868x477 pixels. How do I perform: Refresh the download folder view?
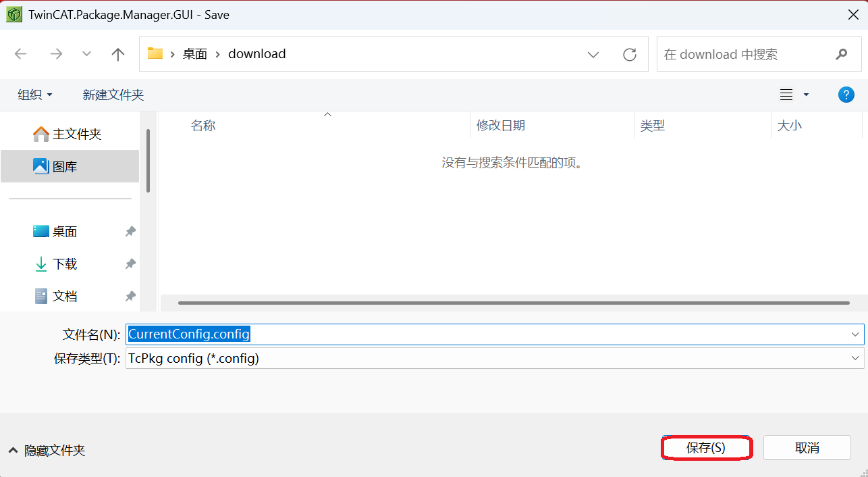click(x=630, y=54)
